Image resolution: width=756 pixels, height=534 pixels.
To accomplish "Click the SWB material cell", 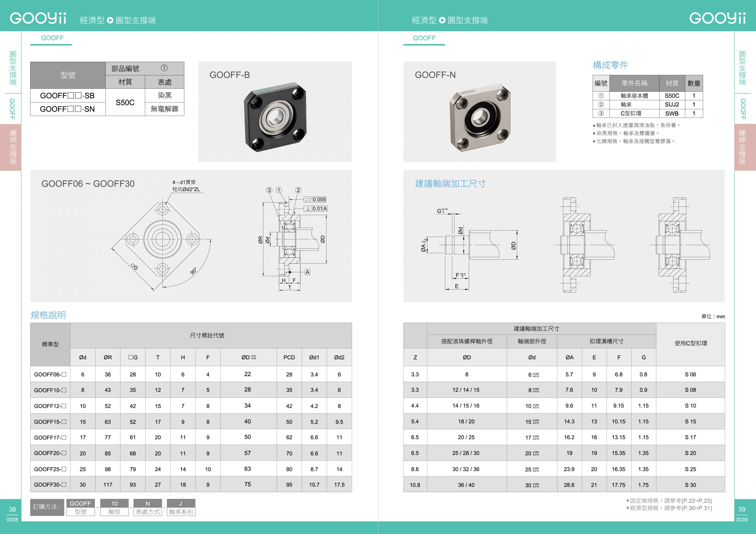I will pos(672,114).
